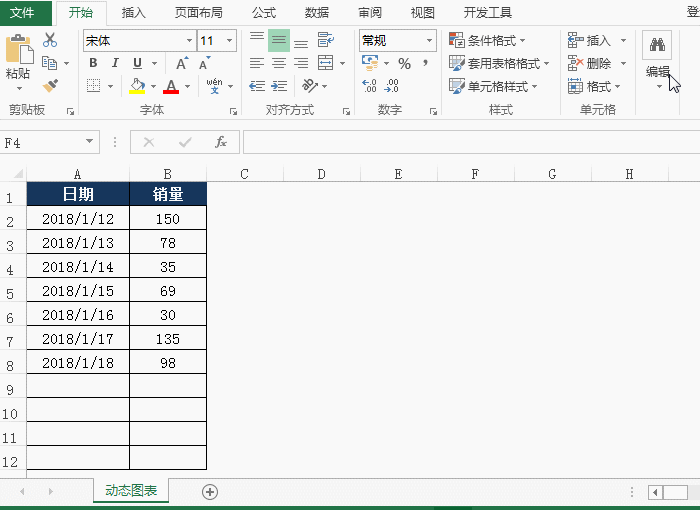Click the Paste clipboard icon

point(19,48)
